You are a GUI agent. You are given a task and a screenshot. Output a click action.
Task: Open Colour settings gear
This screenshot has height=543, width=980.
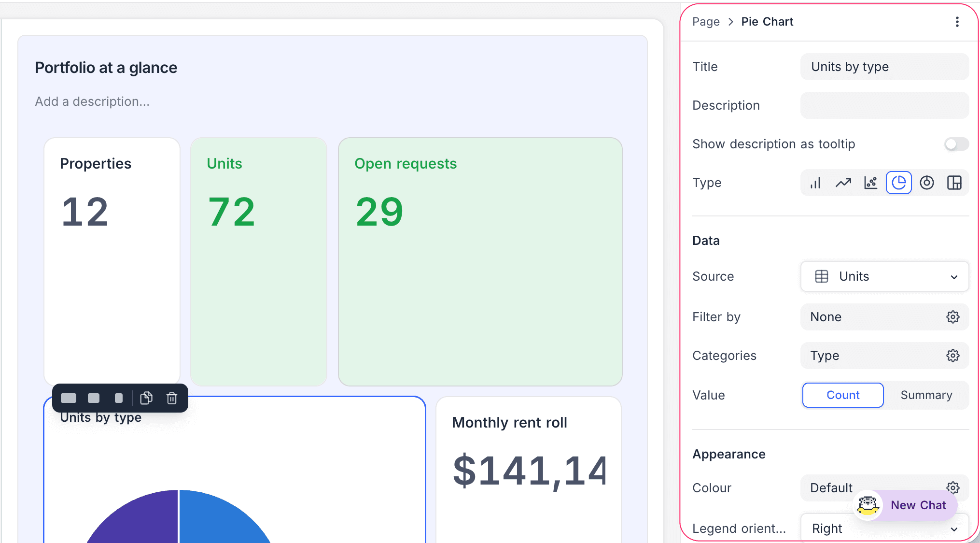953,487
